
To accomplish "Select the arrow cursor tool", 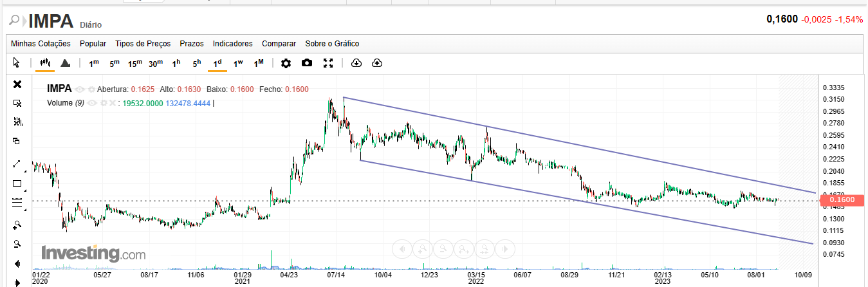I will click(17, 63).
